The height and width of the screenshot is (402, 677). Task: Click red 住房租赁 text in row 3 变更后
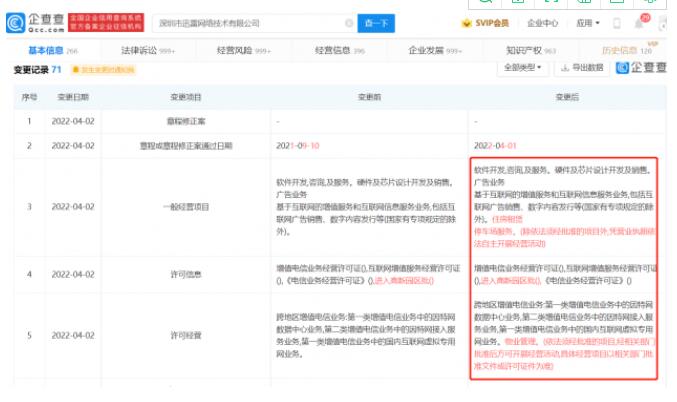[507, 219]
